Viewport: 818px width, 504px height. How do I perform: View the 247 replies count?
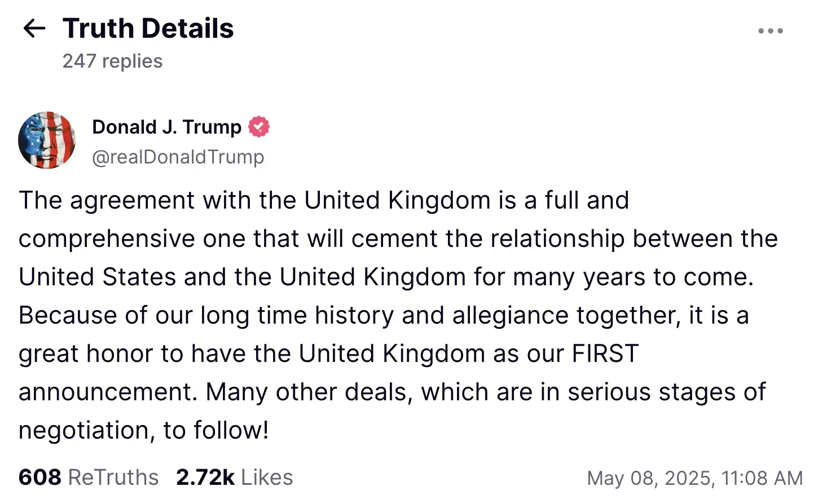click(x=112, y=61)
